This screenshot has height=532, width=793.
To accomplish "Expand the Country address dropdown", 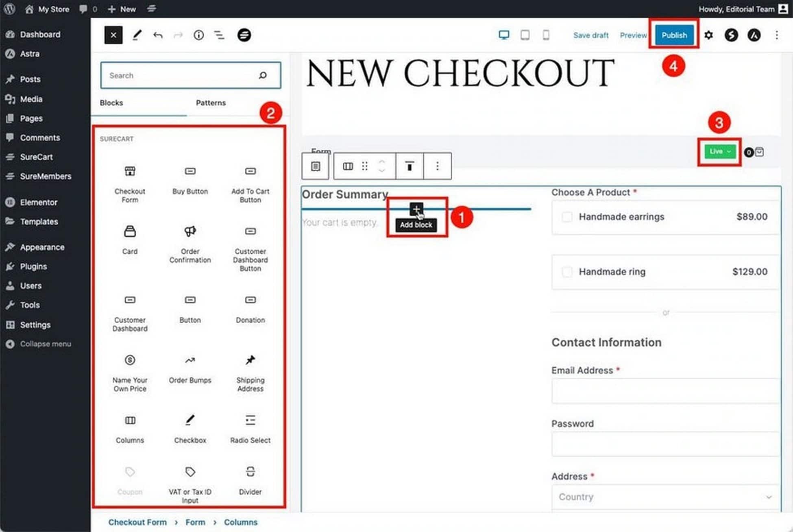I will point(665,497).
